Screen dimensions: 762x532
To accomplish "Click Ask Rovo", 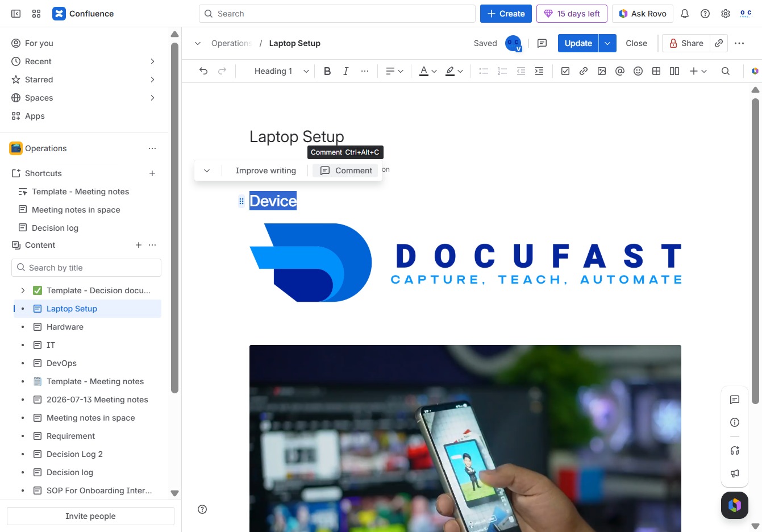I will coord(643,14).
